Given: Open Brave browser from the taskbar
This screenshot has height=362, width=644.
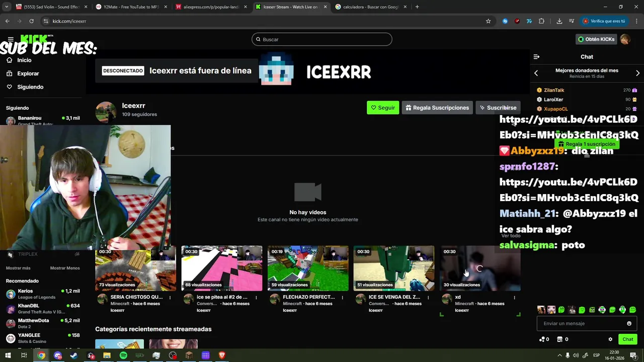Looking at the screenshot, I should pos(222,355).
